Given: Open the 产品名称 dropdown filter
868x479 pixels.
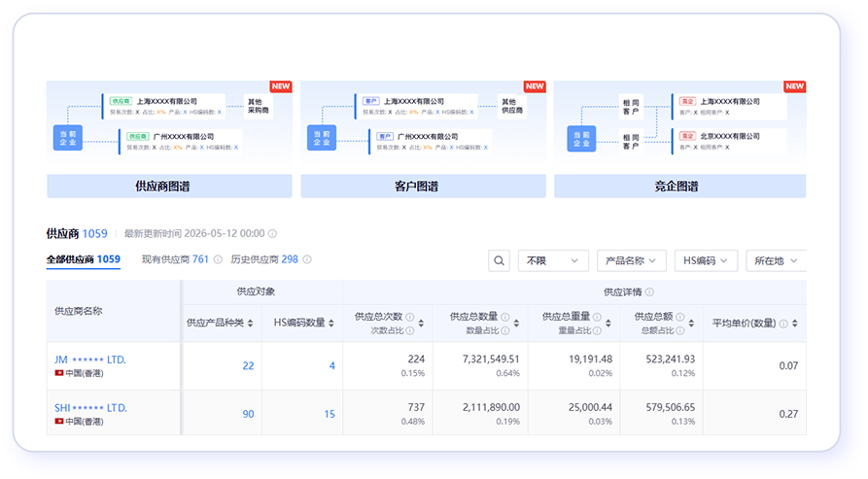Looking at the screenshot, I should 631,260.
